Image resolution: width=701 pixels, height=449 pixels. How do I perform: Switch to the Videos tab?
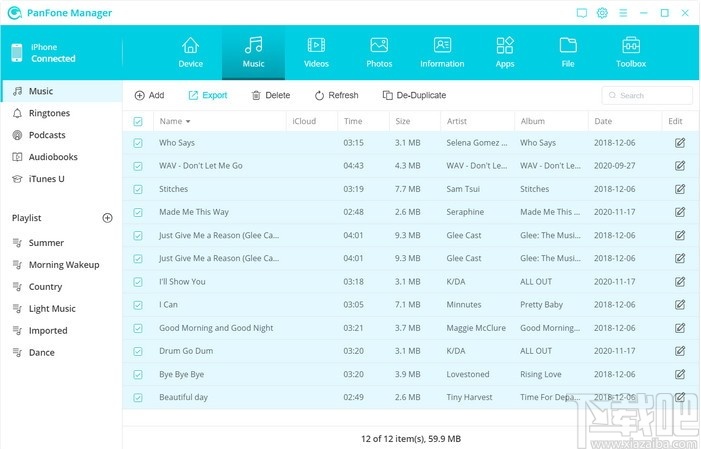pyautogui.click(x=316, y=53)
